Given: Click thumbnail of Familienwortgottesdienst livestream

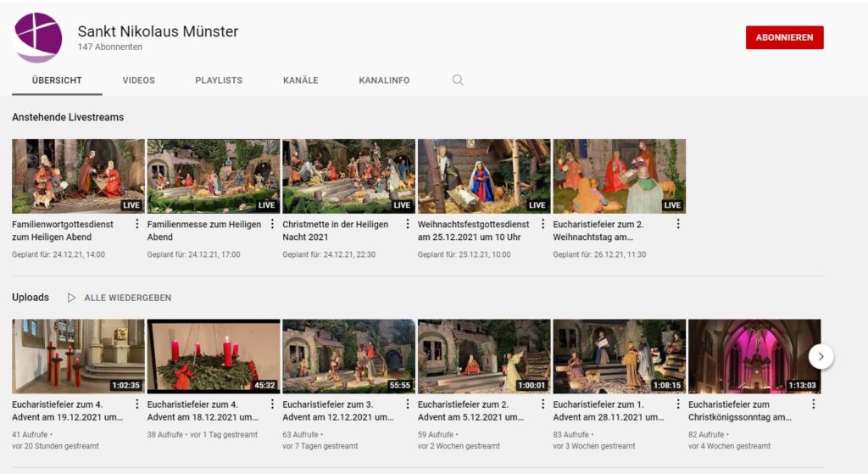Looking at the screenshot, I should point(78,176).
